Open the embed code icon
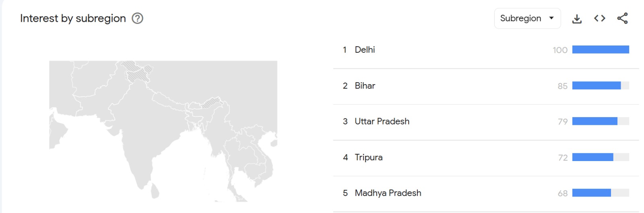 599,19
